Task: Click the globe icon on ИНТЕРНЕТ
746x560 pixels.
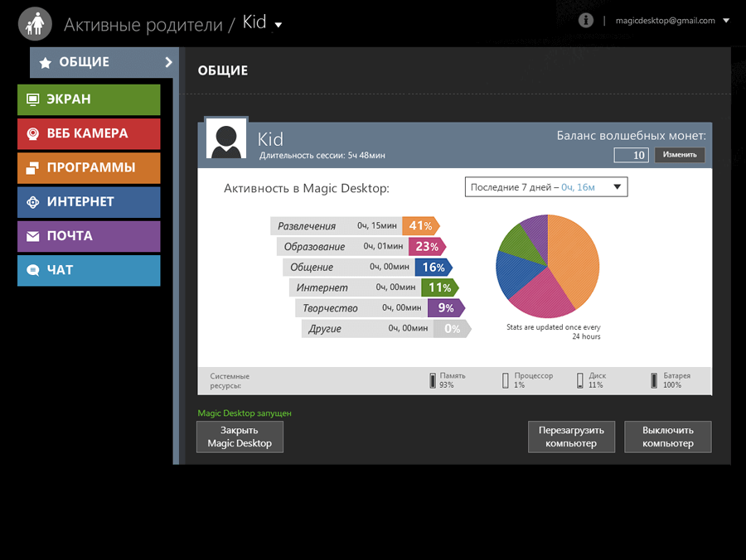Action: pos(33,202)
